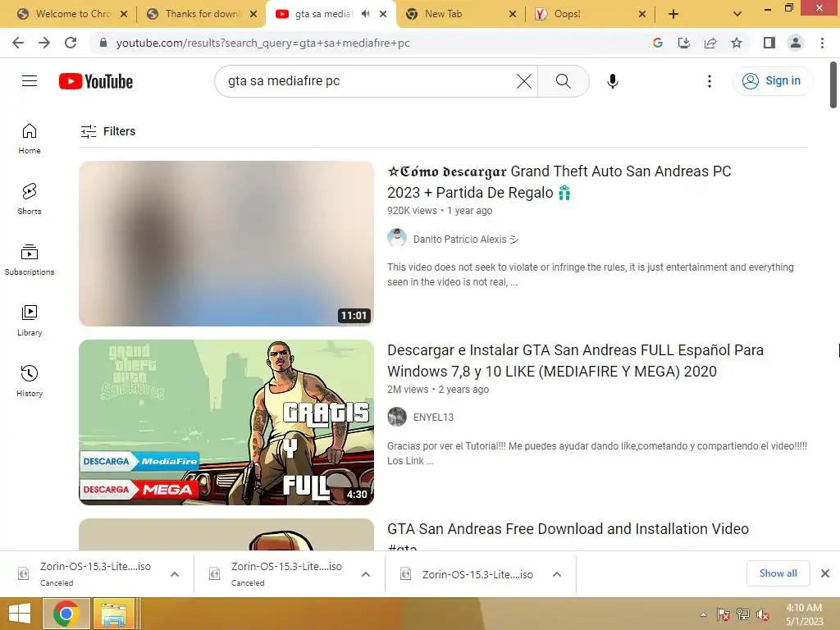Bookmark this page with the star icon
This screenshot has width=840, height=630.
737,43
